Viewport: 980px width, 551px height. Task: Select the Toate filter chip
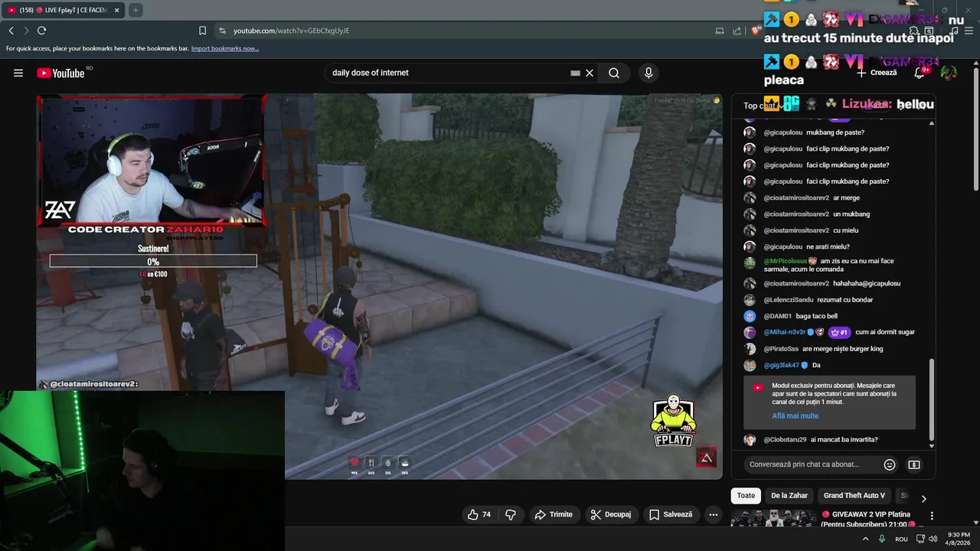[x=746, y=496]
